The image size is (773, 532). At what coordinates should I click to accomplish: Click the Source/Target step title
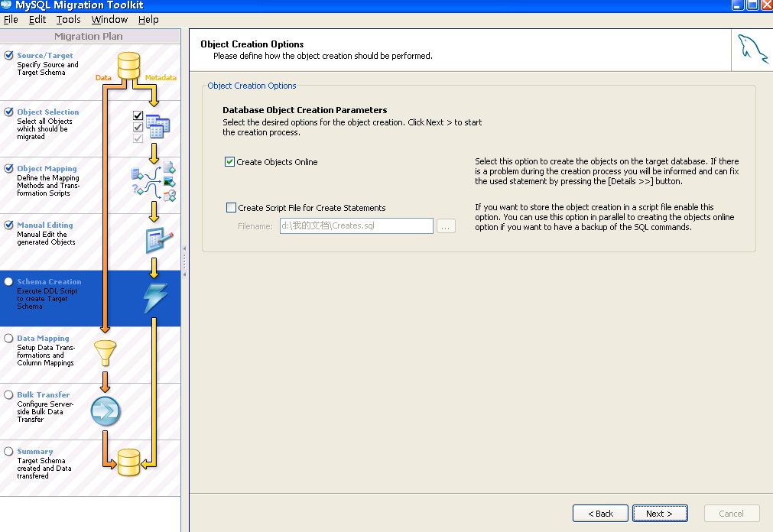click(x=45, y=55)
